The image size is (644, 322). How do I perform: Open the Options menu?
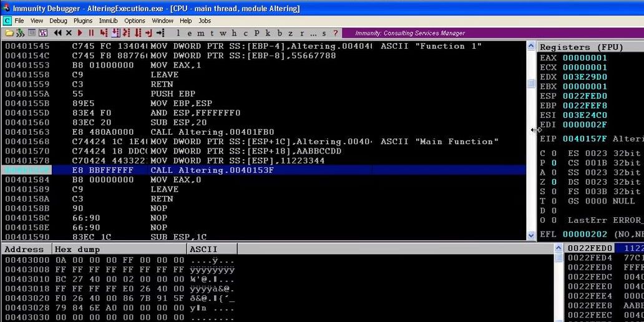pos(135,21)
